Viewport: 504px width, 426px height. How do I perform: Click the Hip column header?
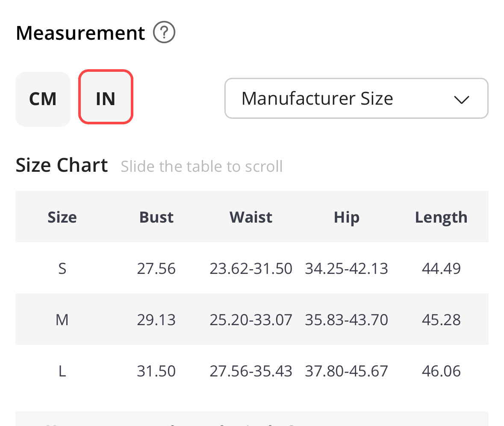point(346,217)
